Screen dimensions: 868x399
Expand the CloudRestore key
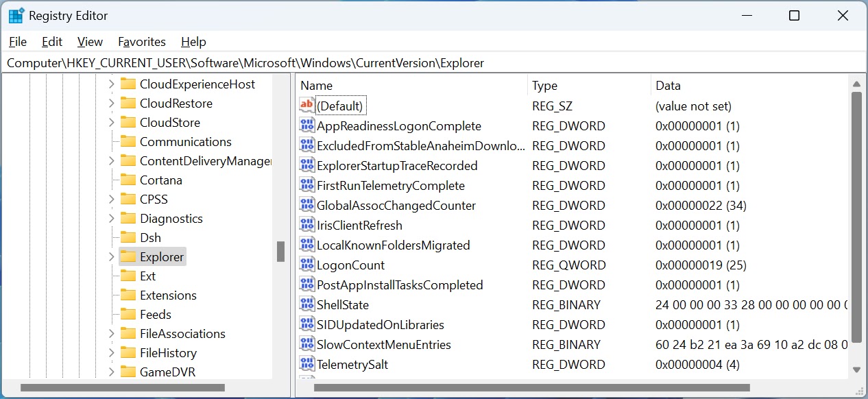coord(111,103)
